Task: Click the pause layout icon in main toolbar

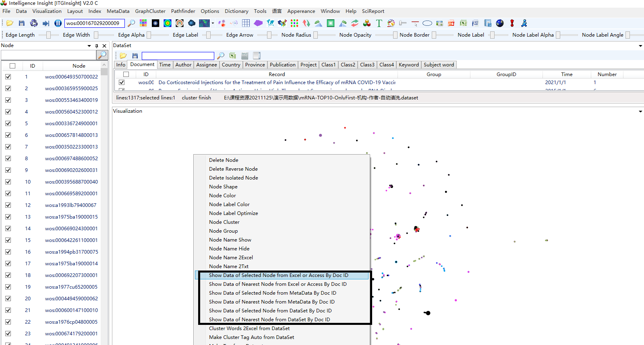Action: [x=58, y=23]
